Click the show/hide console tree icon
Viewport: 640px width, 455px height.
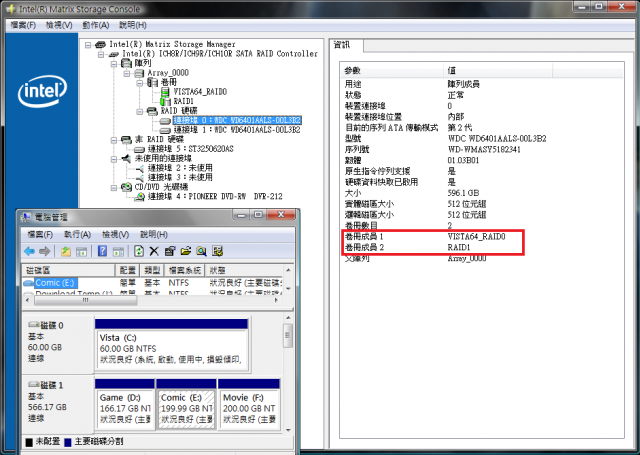[x=81, y=252]
